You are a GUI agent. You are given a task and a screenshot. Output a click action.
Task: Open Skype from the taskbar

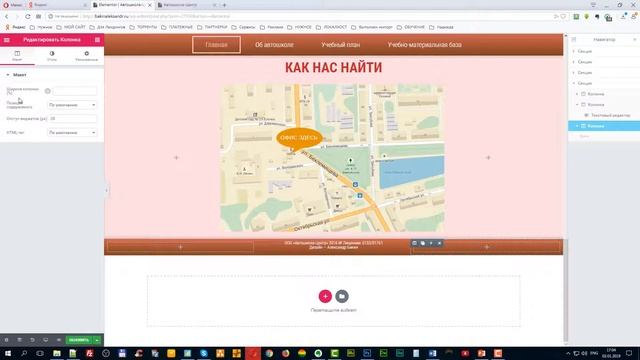204,353
